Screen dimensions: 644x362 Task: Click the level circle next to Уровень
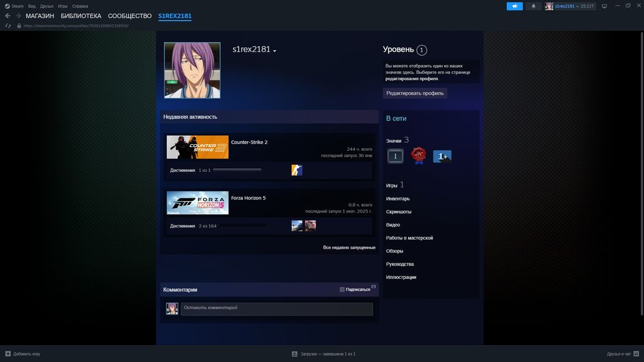[421, 50]
